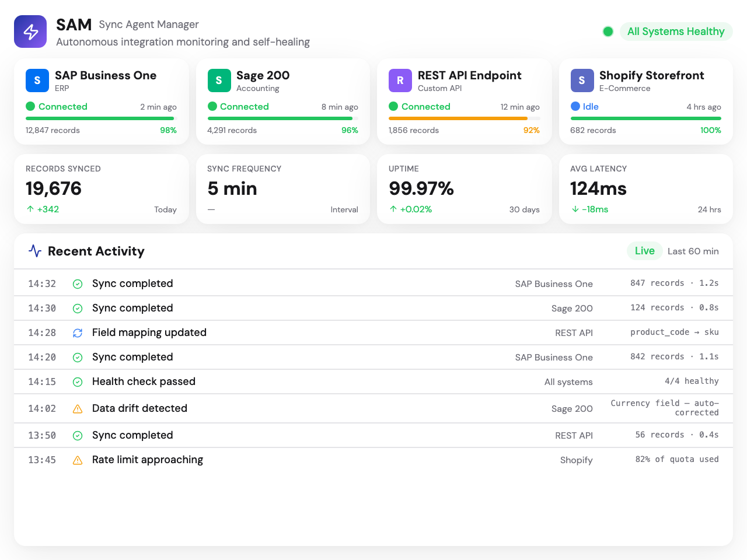The width and height of the screenshot is (747, 560).
Task: Toggle the Connected status on Sage 200
Action: coord(212,107)
